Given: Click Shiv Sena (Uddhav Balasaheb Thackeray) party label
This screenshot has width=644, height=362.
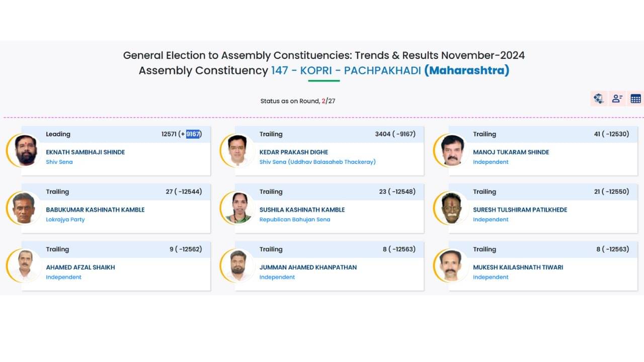Looking at the screenshot, I should tap(317, 162).
